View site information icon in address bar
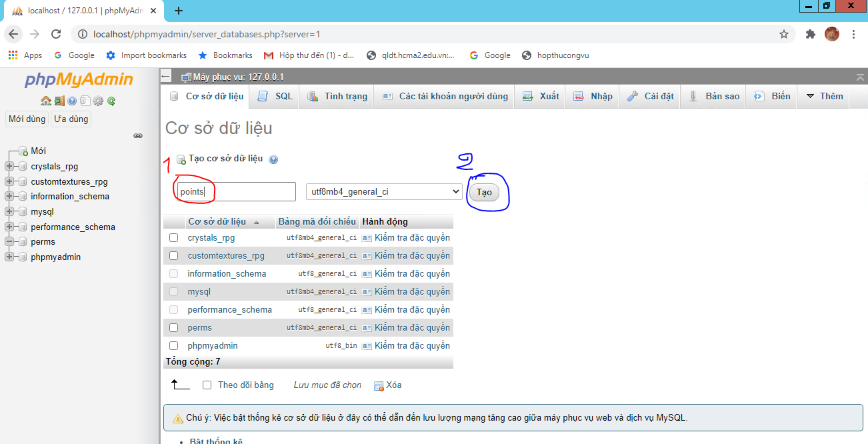868x444 pixels. (x=82, y=34)
